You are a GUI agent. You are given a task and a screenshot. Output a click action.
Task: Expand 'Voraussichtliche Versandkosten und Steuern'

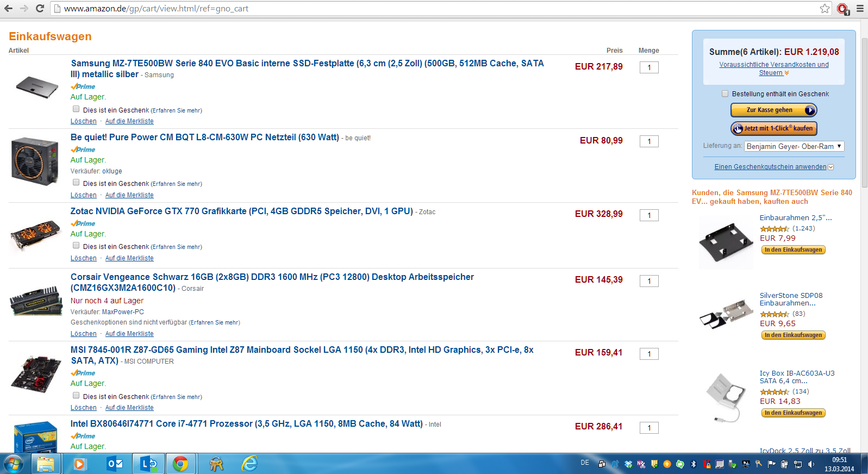tap(774, 68)
